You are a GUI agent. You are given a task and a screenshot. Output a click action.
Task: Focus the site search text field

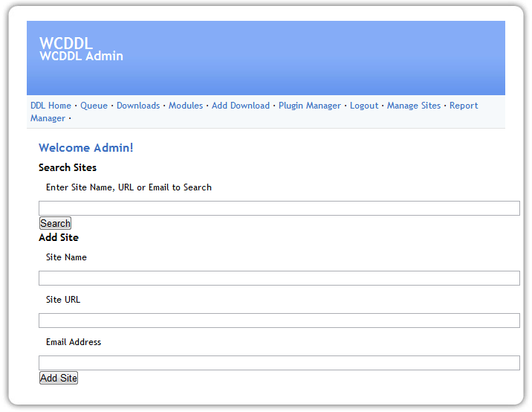(279, 208)
